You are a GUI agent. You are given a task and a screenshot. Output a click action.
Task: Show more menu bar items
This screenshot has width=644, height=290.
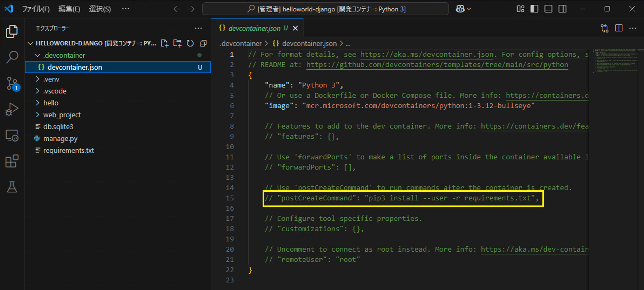click(126, 9)
